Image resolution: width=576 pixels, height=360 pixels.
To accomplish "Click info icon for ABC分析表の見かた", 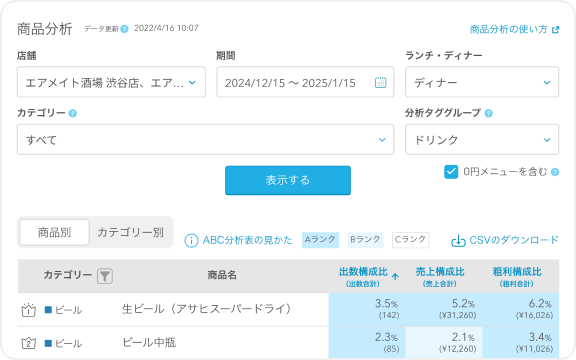I will click(x=191, y=241).
